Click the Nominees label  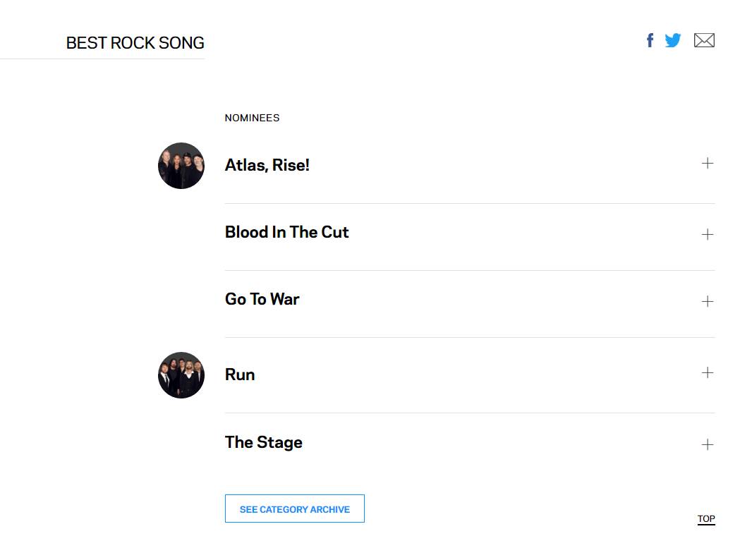252,118
